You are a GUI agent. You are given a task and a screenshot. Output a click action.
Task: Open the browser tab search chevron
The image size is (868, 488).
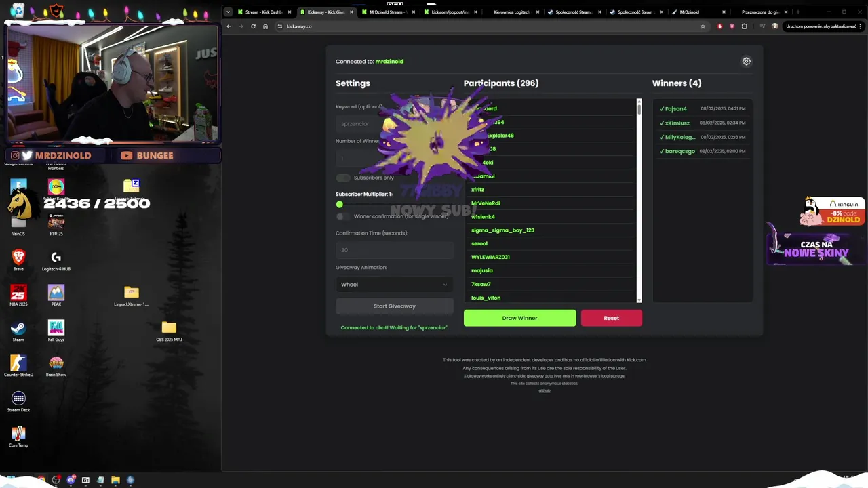coord(229,12)
